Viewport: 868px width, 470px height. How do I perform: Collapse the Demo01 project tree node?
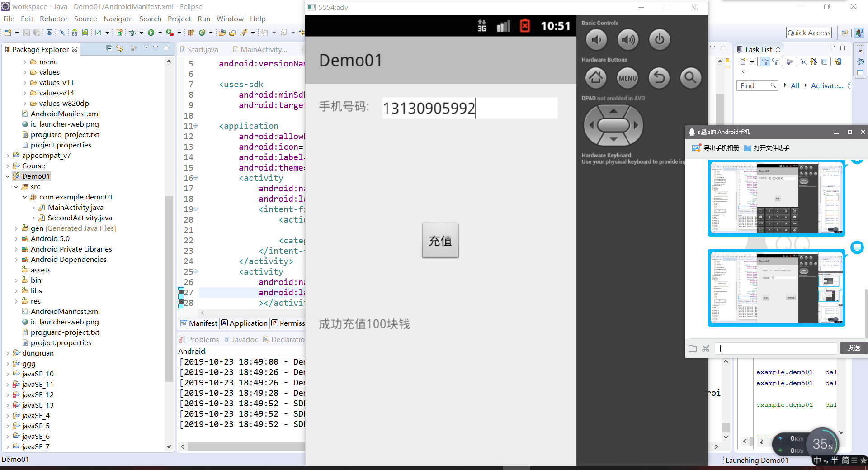pyautogui.click(x=8, y=176)
